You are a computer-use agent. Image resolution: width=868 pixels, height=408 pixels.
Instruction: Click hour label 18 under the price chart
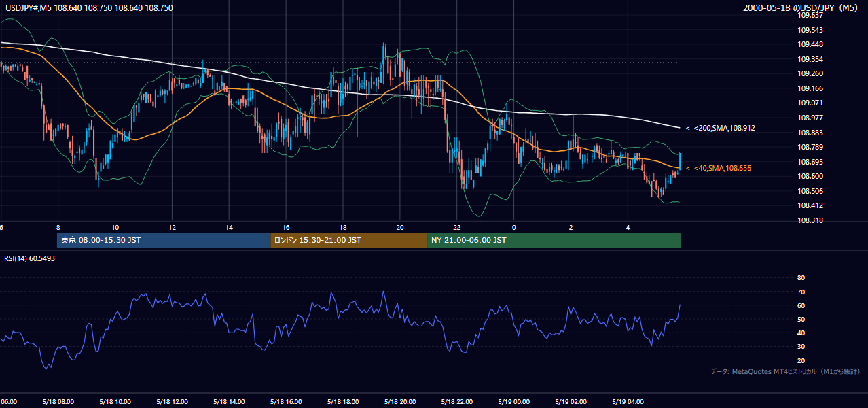(343, 227)
